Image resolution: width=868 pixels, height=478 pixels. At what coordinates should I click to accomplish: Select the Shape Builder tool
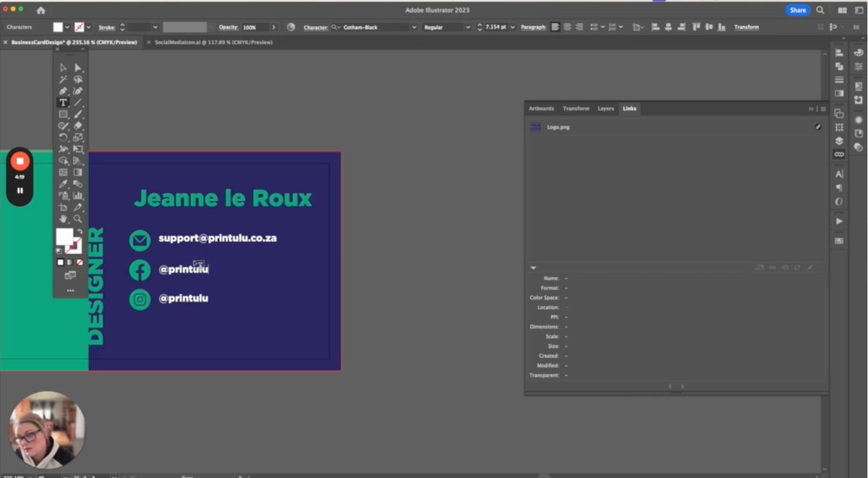point(63,161)
